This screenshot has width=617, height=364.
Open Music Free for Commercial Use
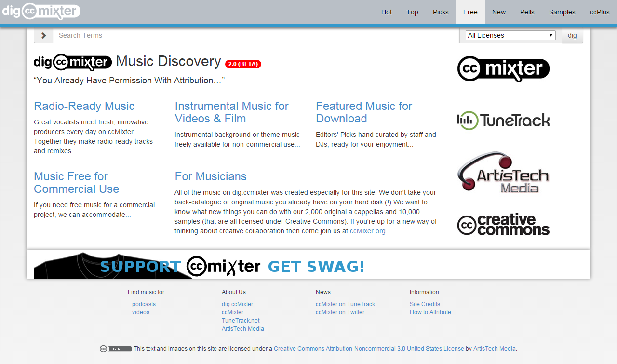[x=76, y=183]
